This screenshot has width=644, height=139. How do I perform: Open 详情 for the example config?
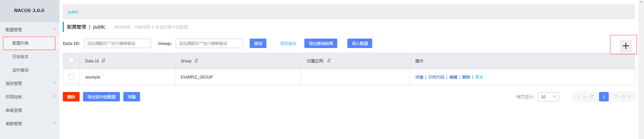click(x=419, y=77)
